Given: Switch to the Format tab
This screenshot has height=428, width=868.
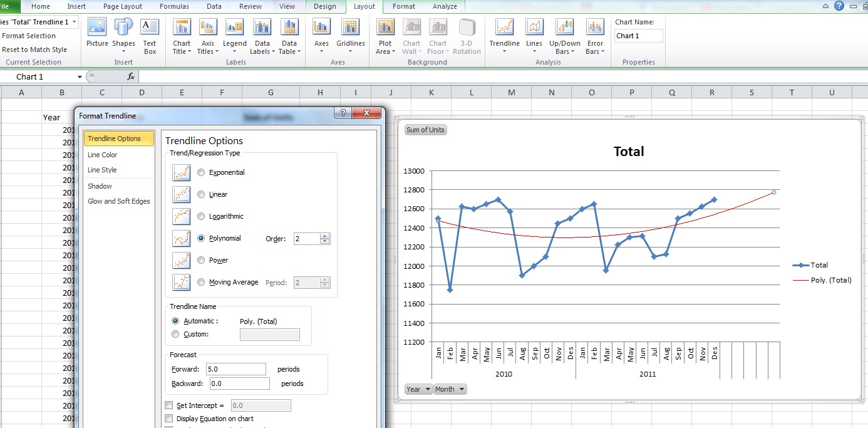Looking at the screenshot, I should point(403,8).
